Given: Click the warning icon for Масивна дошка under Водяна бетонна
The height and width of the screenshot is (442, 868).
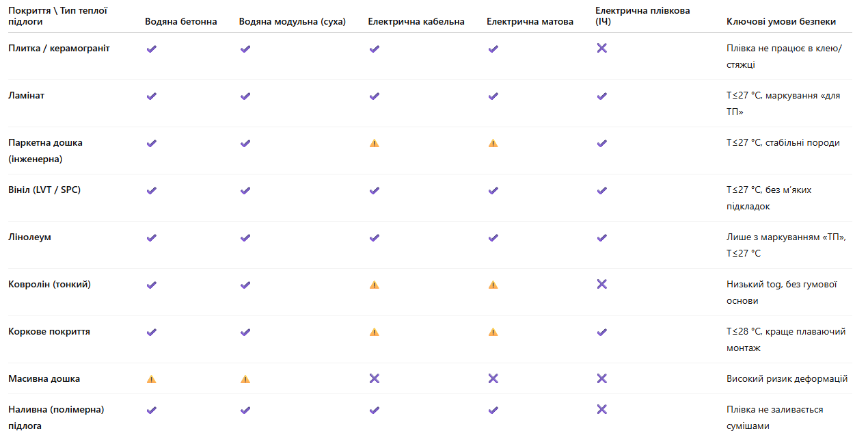Looking at the screenshot, I should click(151, 379).
